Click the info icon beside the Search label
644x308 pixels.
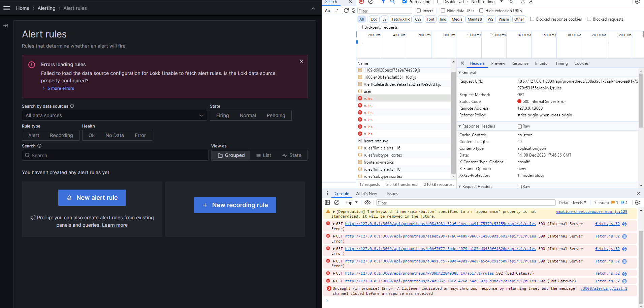pyautogui.click(x=39, y=146)
